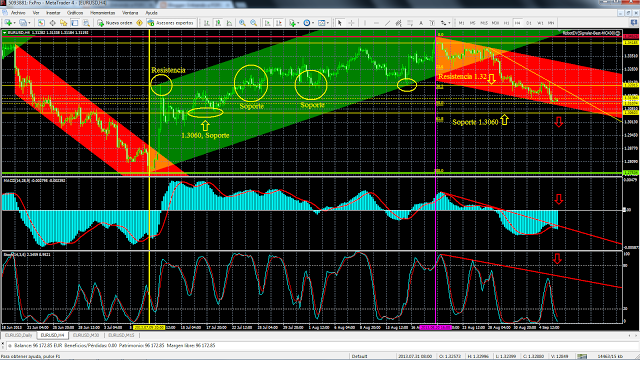Viewport: 640px width, 384px height.
Task: Select the crosshair cursor tool
Action: coord(351,23)
